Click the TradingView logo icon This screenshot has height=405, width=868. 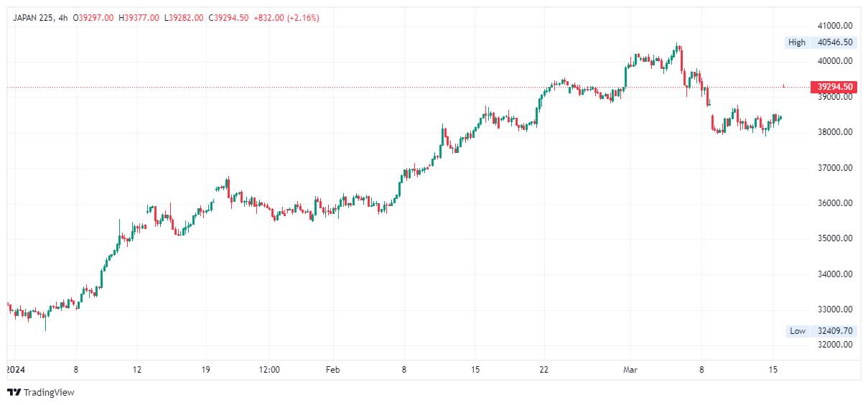coord(14,392)
